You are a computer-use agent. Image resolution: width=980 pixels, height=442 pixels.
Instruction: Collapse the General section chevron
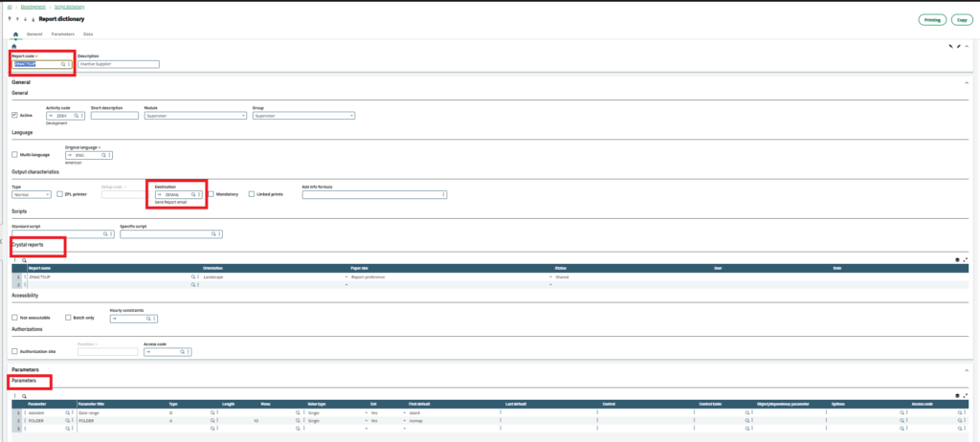[x=967, y=82]
